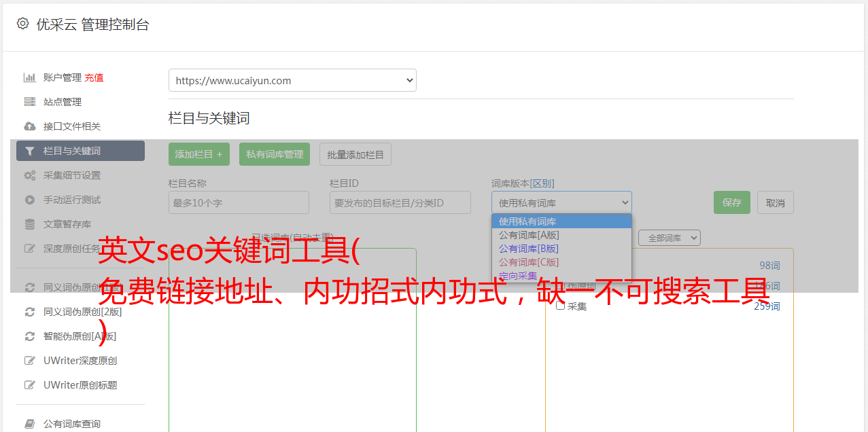Click the edit icon for UWriter原创标题
The image size is (868, 432).
click(x=29, y=385)
